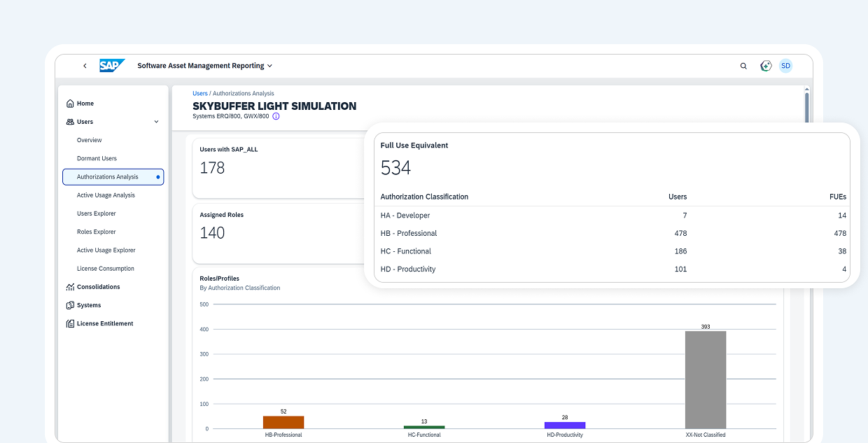The height and width of the screenshot is (443, 868).
Task: Click the Users with SAP_ALL card
Action: coord(279,168)
